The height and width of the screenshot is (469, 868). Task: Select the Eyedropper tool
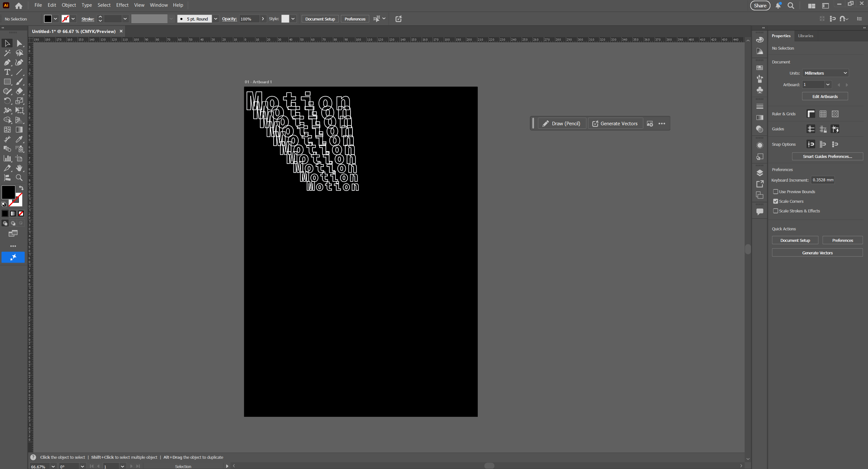coord(19,139)
